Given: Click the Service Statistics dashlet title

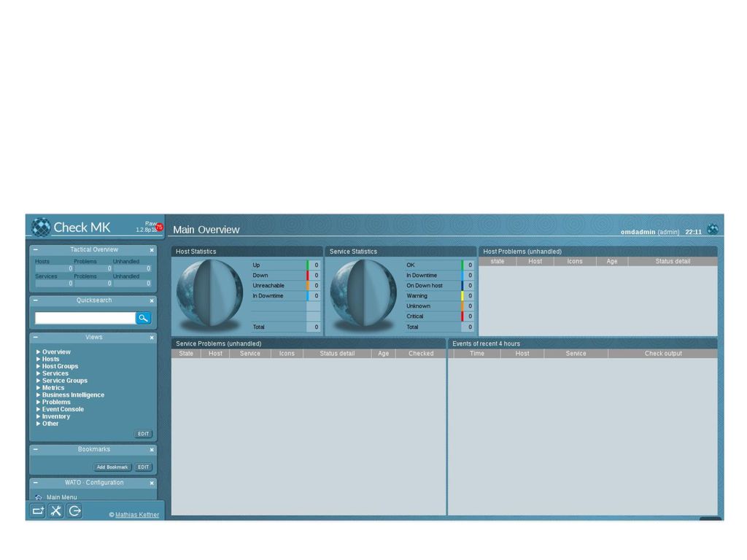Looking at the screenshot, I should pos(353,252).
